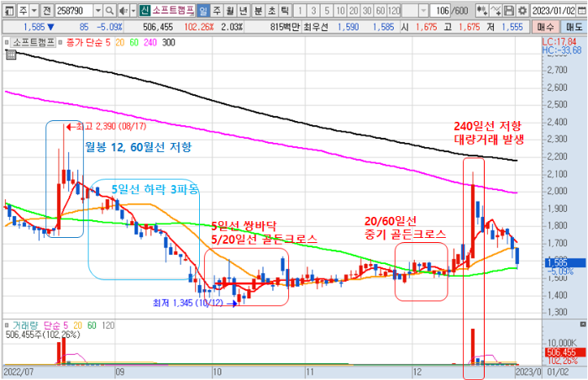
Task: Click the volume 단순 5 MA legend label
Action: [55, 325]
